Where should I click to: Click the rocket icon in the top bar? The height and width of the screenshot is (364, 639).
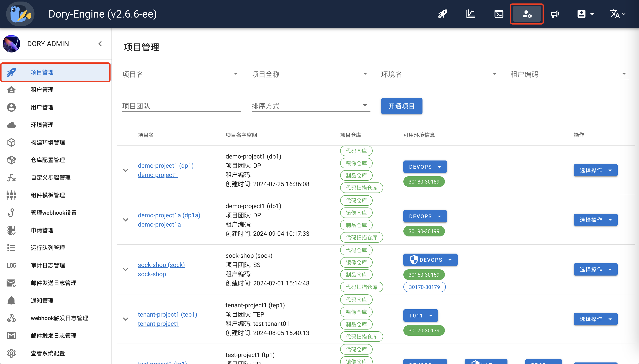[442, 14]
